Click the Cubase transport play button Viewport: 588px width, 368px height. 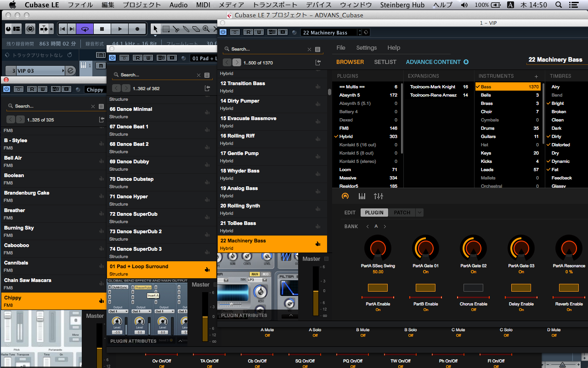(119, 29)
